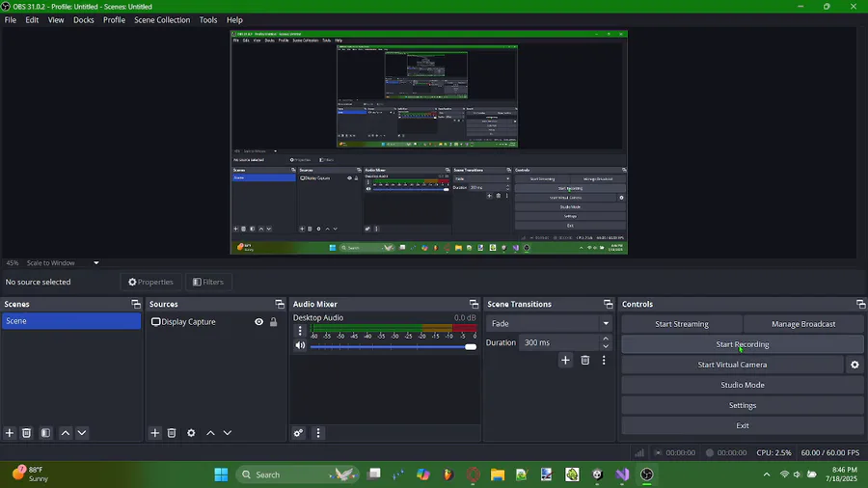Show hidden system tray icons chevron
This screenshot has width=868, height=488.
coord(767,474)
